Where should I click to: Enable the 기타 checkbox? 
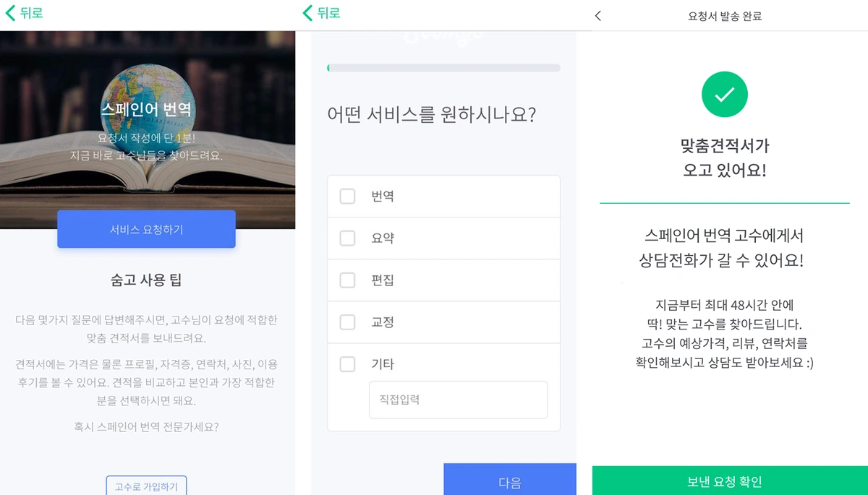click(348, 363)
